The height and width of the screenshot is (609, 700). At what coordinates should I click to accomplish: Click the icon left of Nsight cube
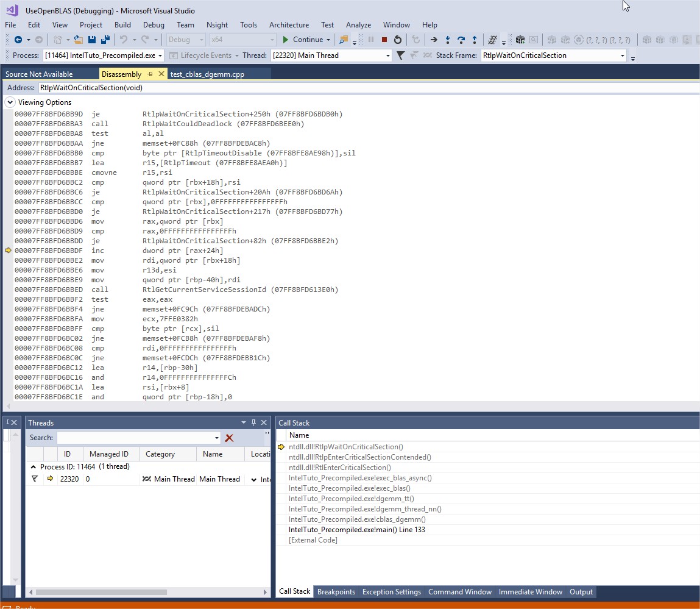492,40
